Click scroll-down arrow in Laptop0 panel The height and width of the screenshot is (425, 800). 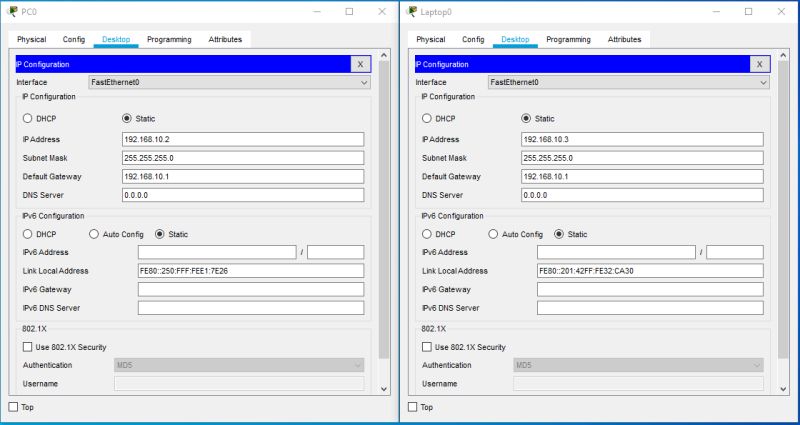click(x=784, y=389)
